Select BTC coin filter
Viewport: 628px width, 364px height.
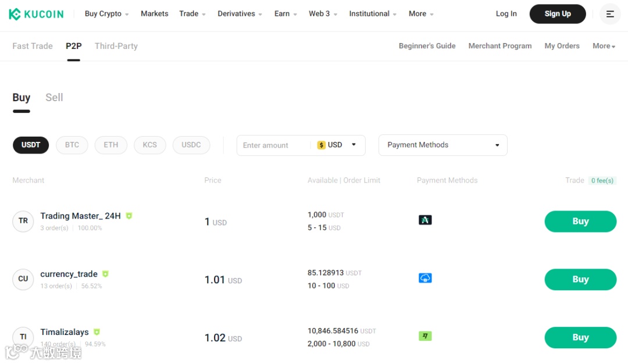tap(72, 145)
